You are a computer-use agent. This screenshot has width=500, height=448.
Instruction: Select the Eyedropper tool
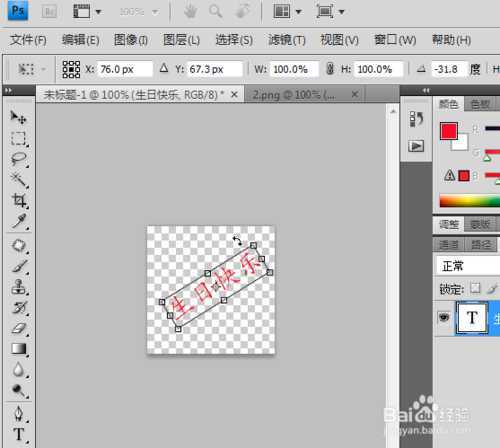(x=18, y=221)
